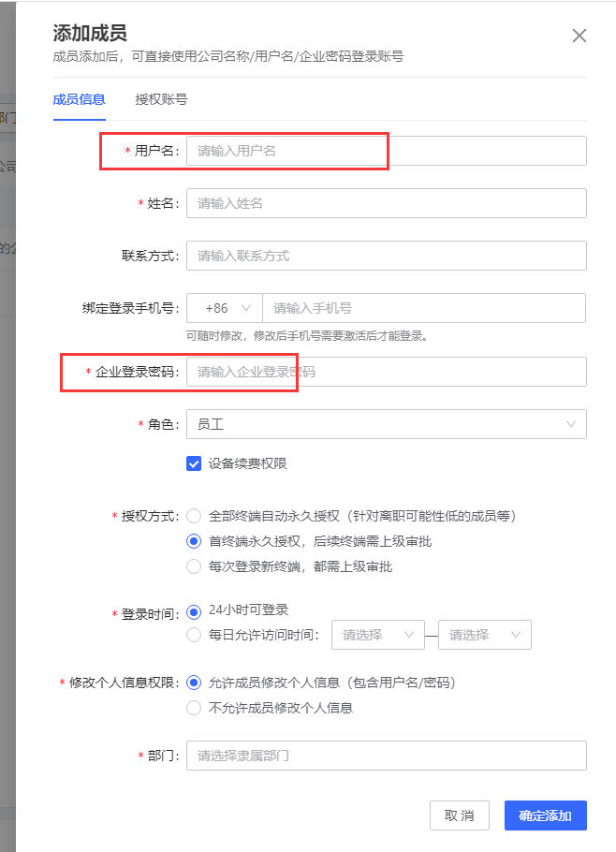
Task: Expand the 角色 dropdown showing 员工
Action: [x=386, y=424]
